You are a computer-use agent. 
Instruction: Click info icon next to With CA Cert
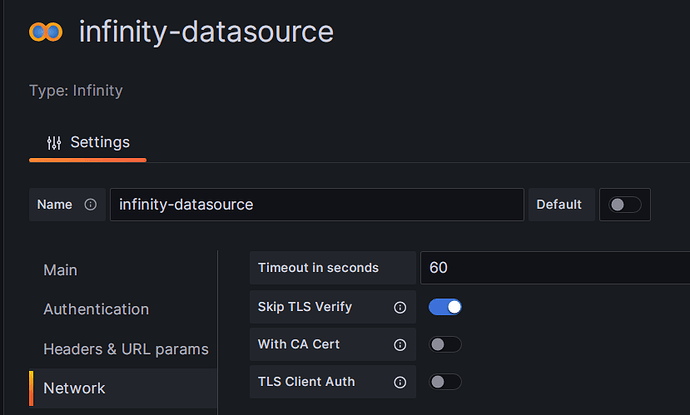tap(400, 344)
